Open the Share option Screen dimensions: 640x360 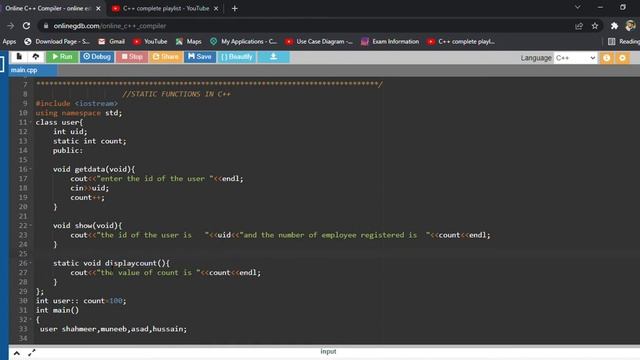(165, 57)
